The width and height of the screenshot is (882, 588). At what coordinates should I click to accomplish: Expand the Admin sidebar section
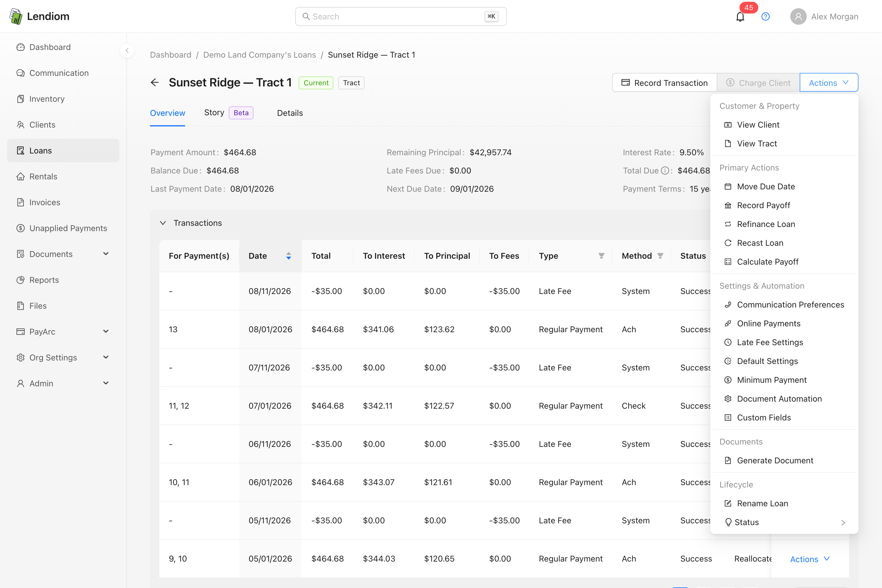point(63,384)
